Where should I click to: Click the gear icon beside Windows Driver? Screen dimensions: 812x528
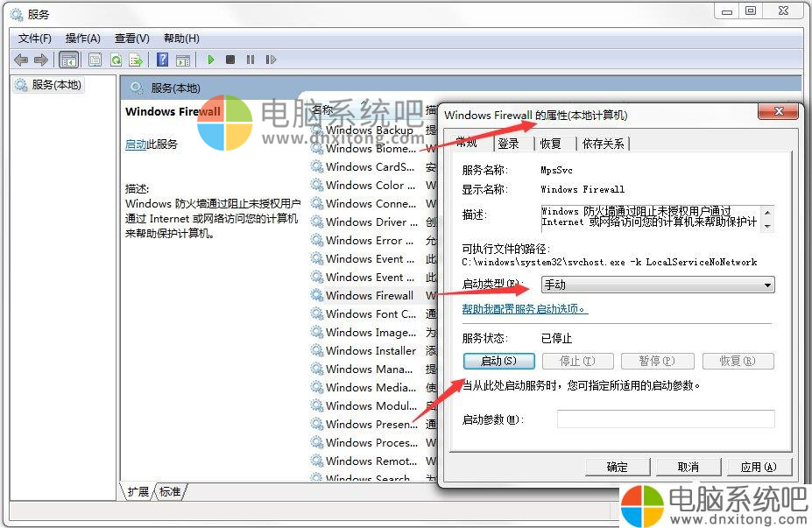point(316,222)
